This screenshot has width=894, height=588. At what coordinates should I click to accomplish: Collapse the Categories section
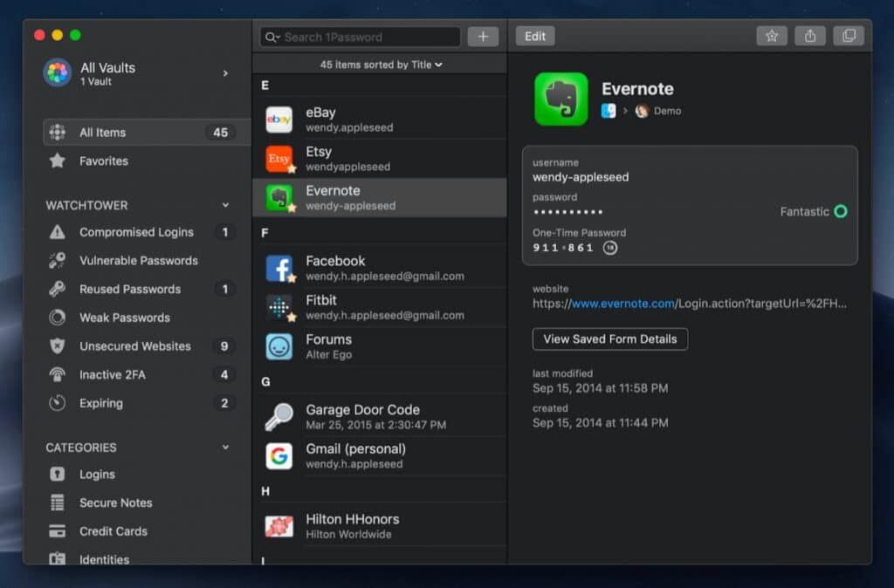(x=225, y=447)
